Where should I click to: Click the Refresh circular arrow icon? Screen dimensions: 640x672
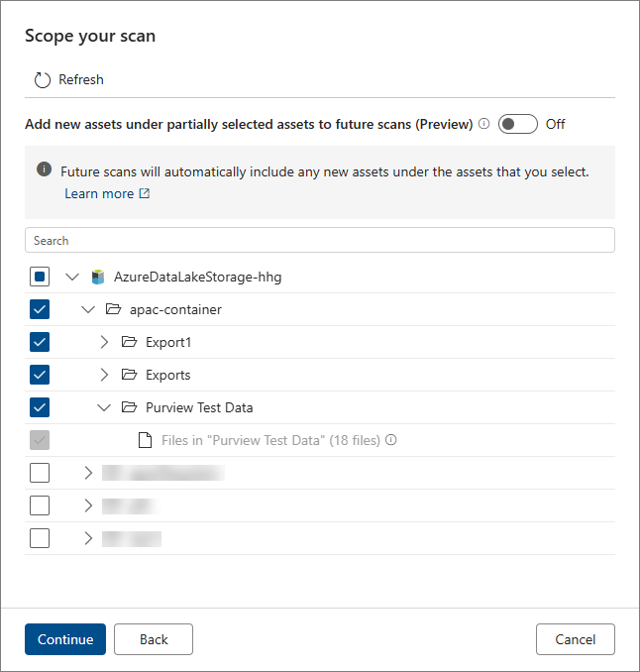coord(43,80)
